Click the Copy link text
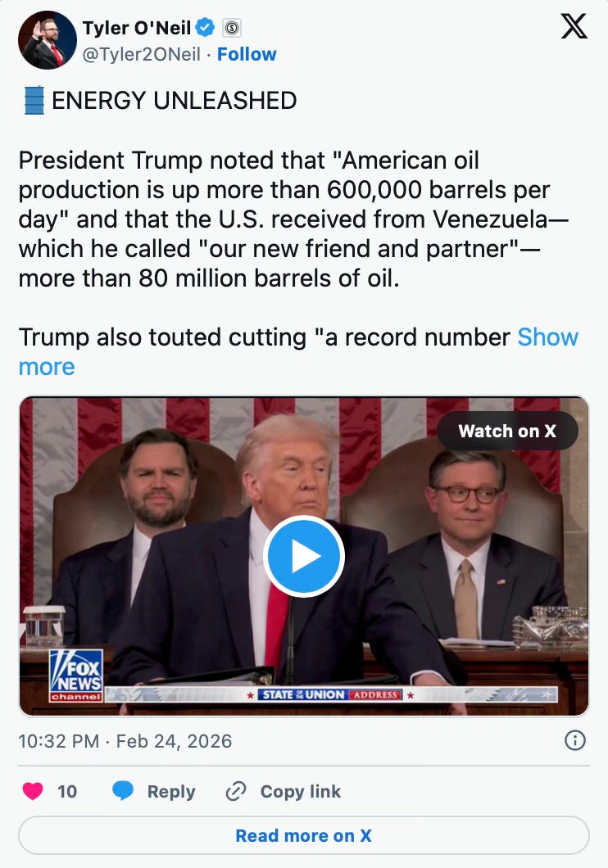608x868 pixels. point(301,792)
